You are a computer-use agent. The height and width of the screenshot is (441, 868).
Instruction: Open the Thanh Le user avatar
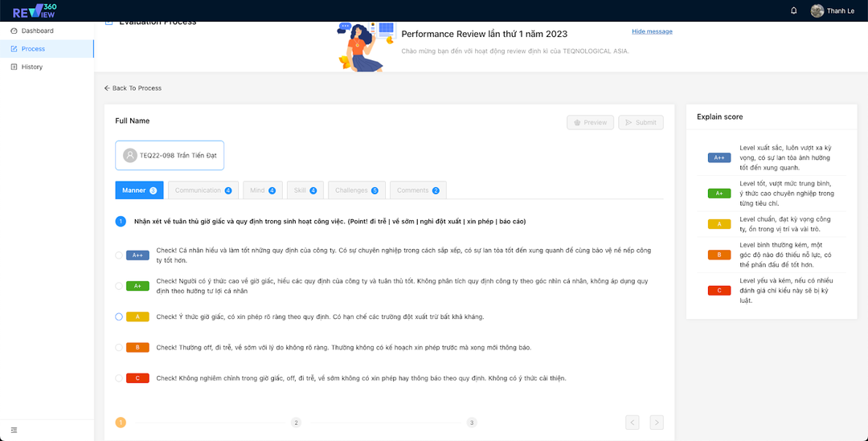click(817, 10)
